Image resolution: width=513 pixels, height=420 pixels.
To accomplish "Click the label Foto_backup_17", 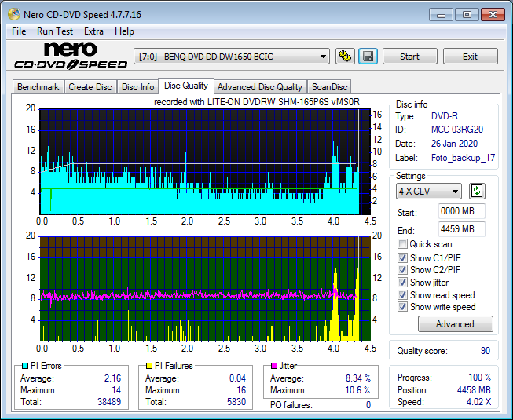I will [x=463, y=158].
